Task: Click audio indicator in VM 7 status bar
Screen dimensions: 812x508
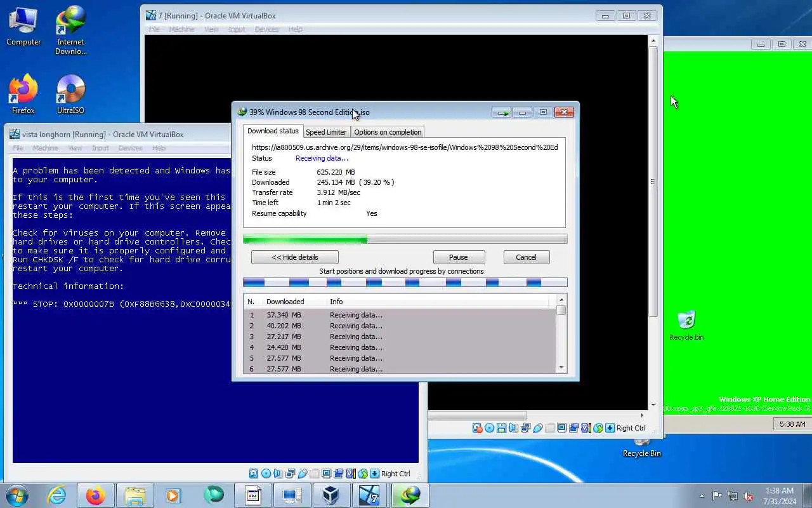Action: click(513, 428)
